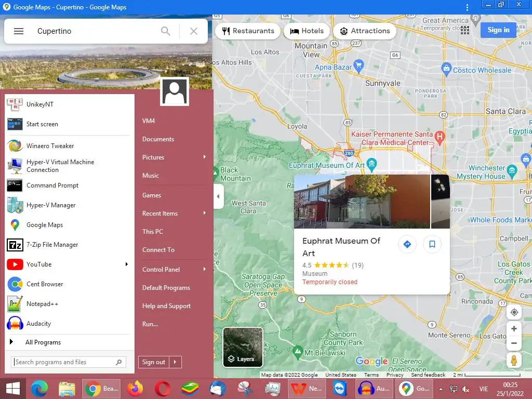
Task: Show your location on the map
Action: pos(514,312)
